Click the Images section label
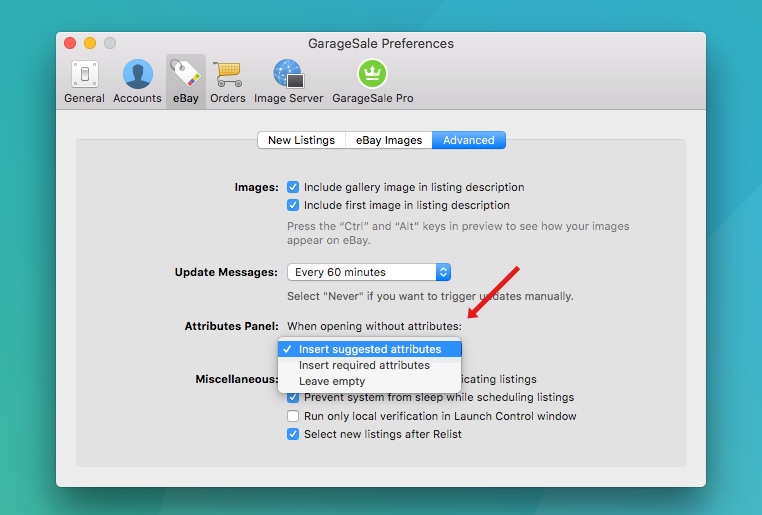The width and height of the screenshot is (762, 515). click(x=257, y=188)
